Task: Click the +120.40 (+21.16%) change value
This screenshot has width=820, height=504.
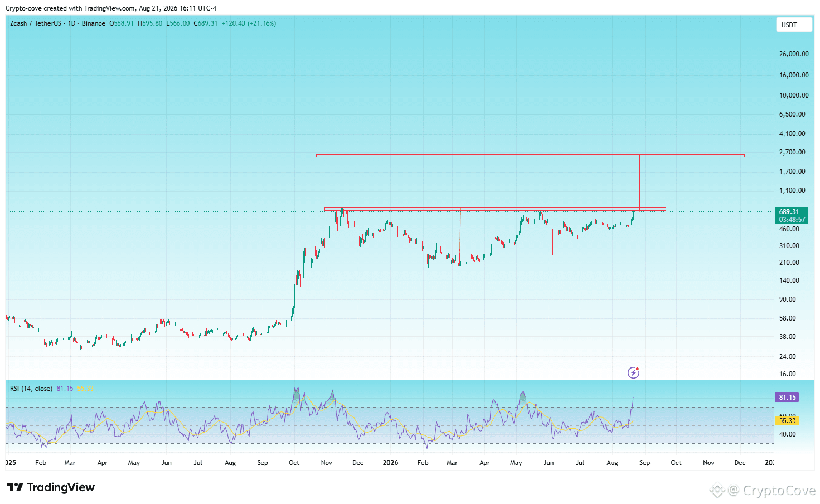Action: [x=249, y=23]
